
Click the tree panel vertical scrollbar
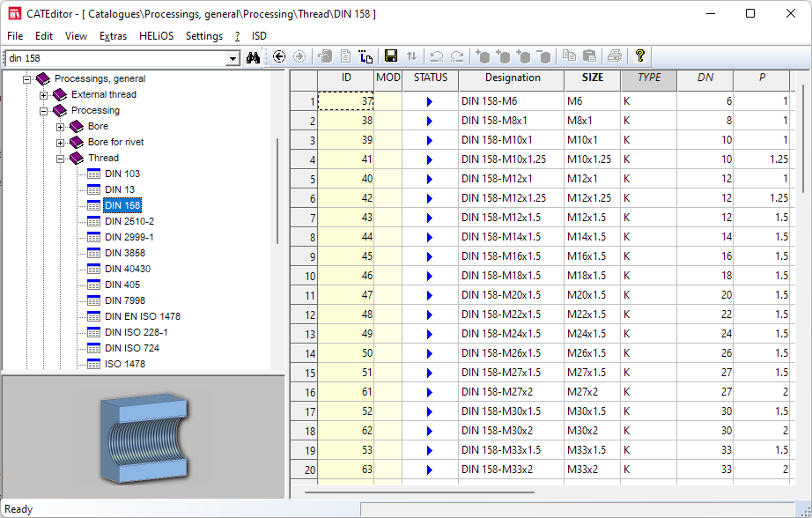click(277, 190)
